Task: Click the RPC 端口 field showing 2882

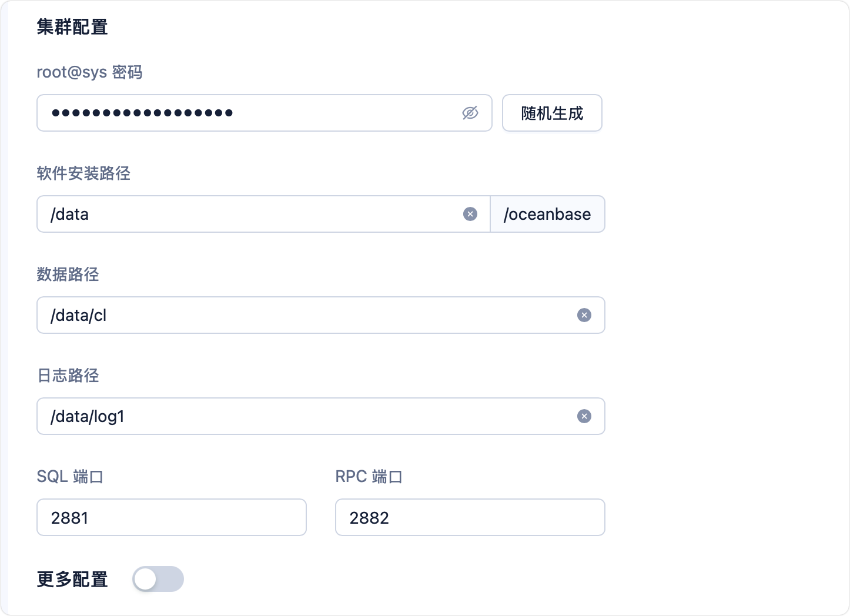Action: (470, 517)
